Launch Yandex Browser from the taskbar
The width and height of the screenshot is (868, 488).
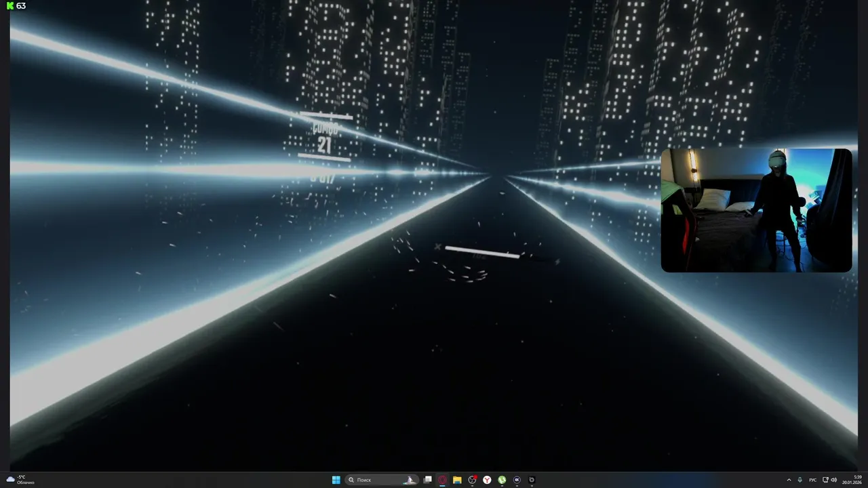[x=487, y=480]
